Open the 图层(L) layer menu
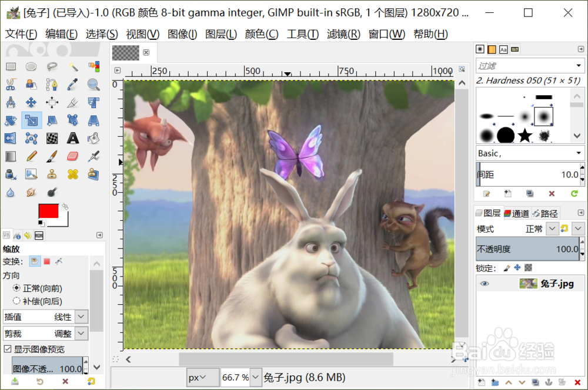The width and height of the screenshot is (588, 390). [x=221, y=34]
